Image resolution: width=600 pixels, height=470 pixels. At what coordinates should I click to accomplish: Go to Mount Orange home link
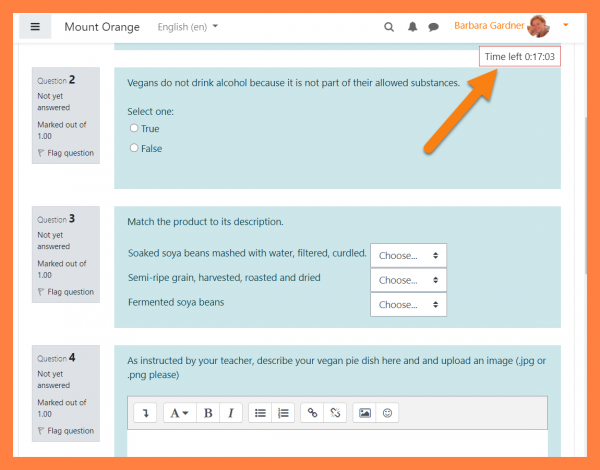(102, 27)
